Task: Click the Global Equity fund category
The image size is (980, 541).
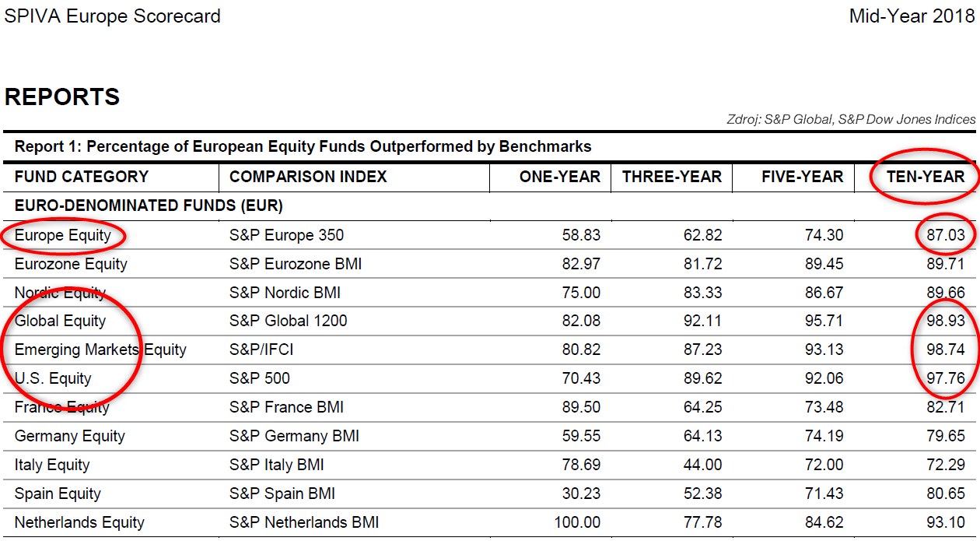Action: tap(61, 321)
